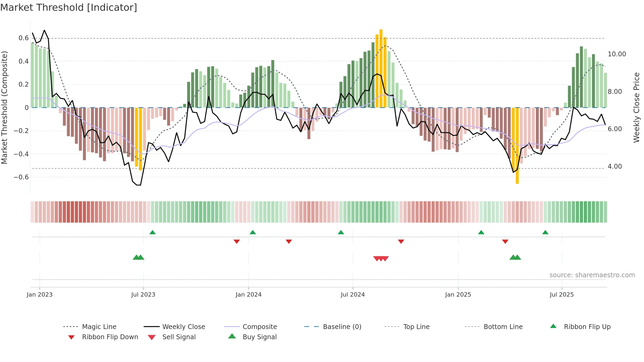This screenshot has height=362, width=644.
Task: Click the Weekly Close Price axis title
Action: (636, 108)
